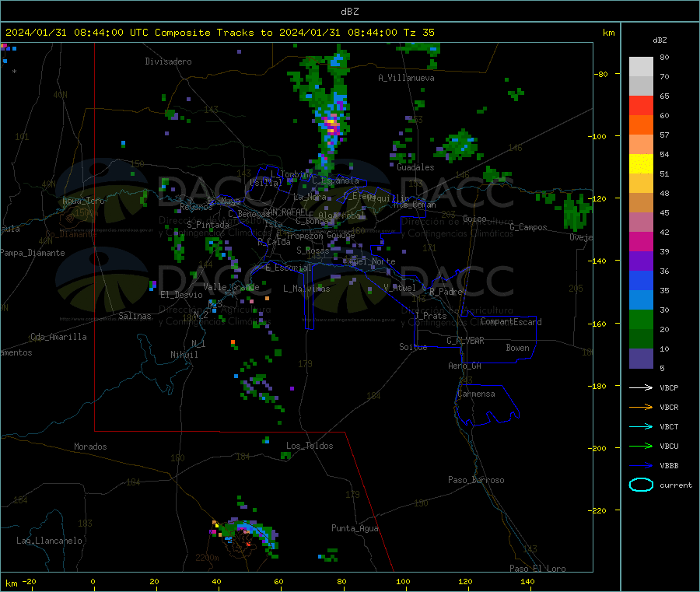
Task: Click the 'Tz 35' threshold text
Action: 418,33
